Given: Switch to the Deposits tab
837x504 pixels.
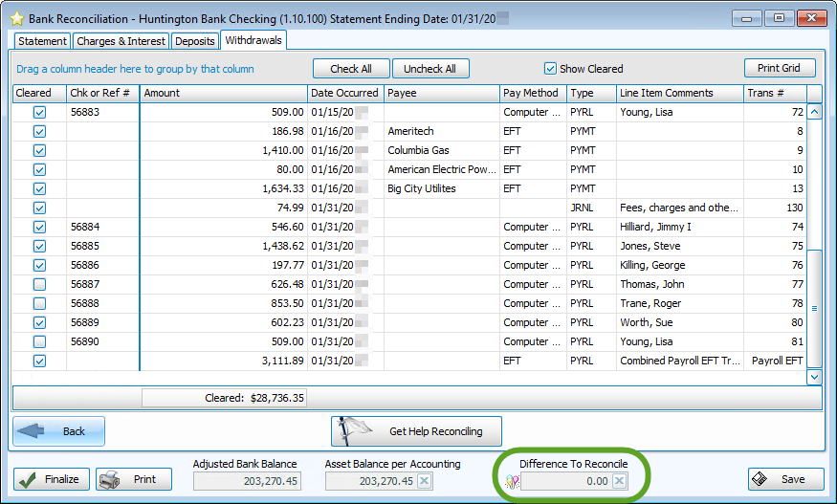Looking at the screenshot, I should (x=195, y=41).
